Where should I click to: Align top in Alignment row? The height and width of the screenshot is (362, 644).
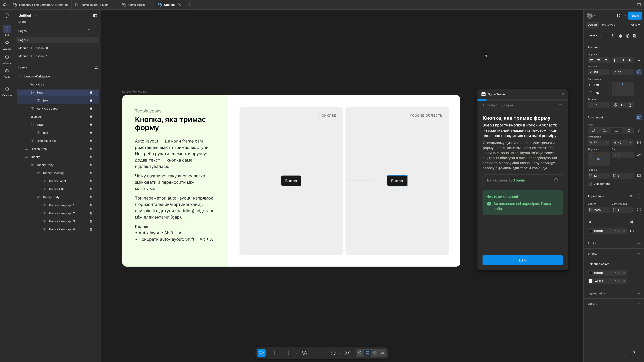pos(615,60)
